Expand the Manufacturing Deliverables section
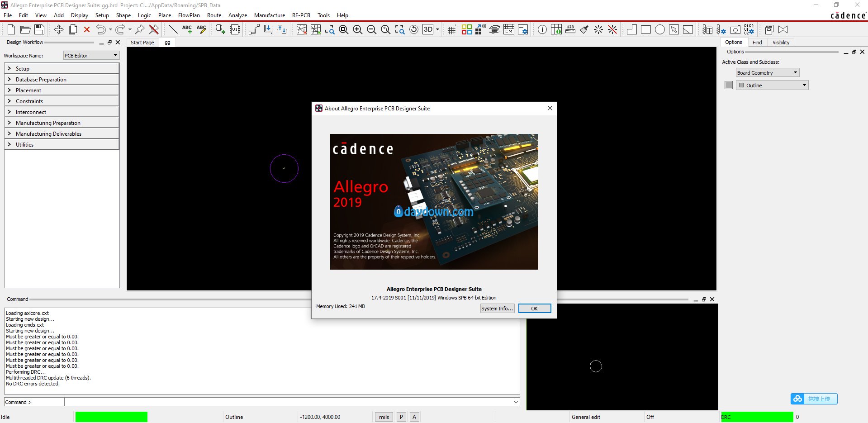The height and width of the screenshot is (423, 868). click(x=62, y=133)
